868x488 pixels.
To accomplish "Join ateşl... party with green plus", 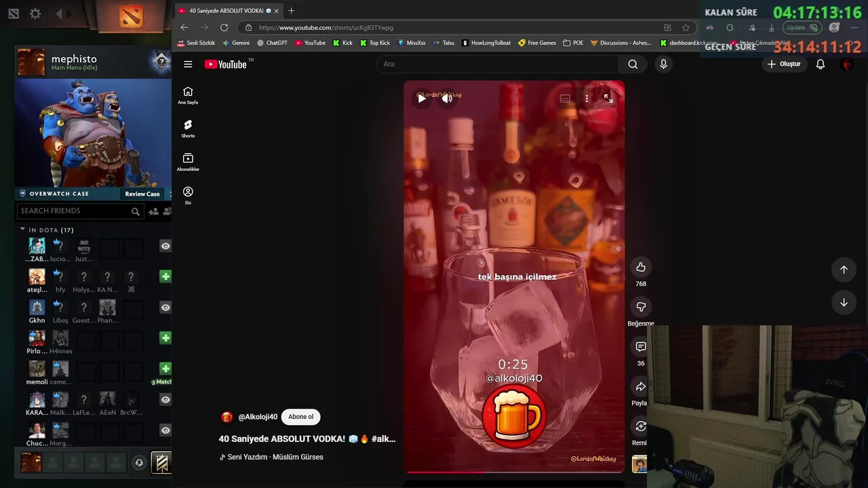I will 165,277.
